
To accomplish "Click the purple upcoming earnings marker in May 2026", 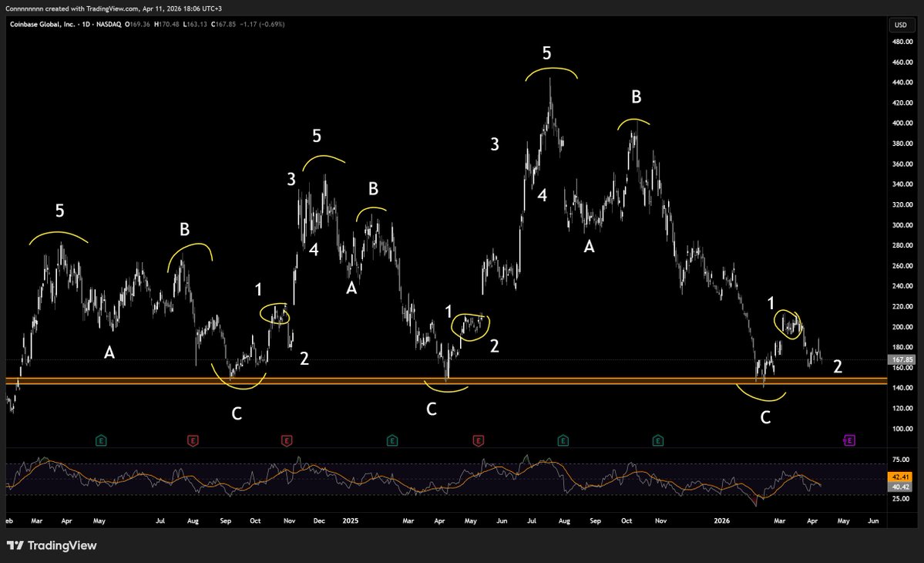I will [849, 440].
